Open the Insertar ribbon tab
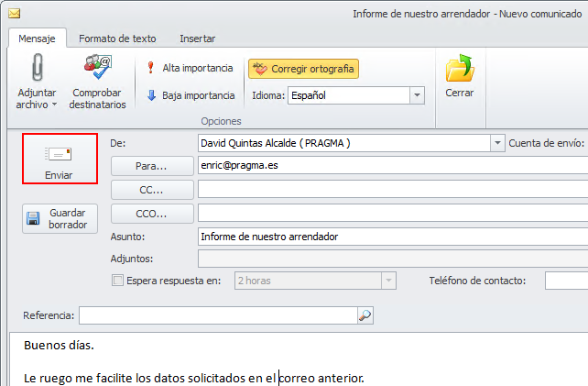 click(x=198, y=39)
